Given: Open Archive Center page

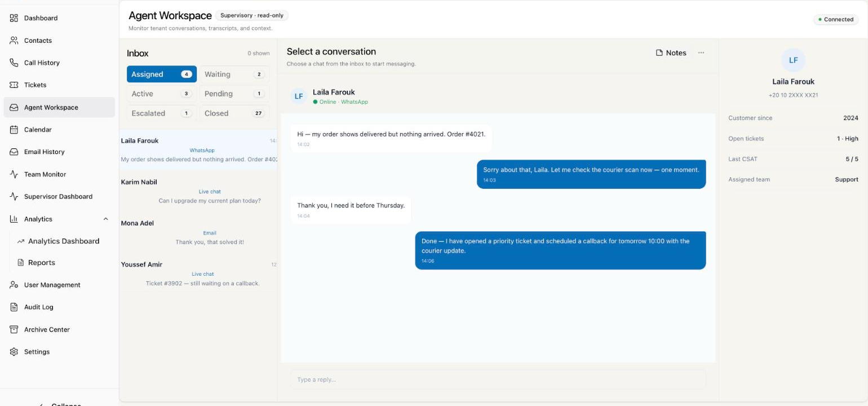Looking at the screenshot, I should (59, 329).
